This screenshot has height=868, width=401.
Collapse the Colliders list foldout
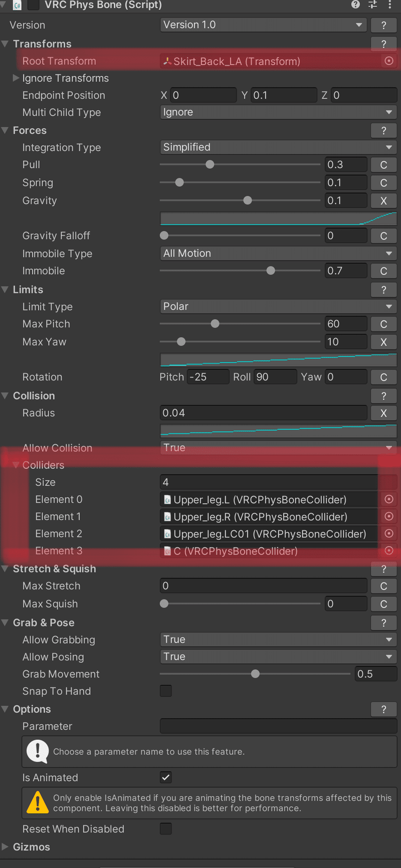tap(16, 465)
